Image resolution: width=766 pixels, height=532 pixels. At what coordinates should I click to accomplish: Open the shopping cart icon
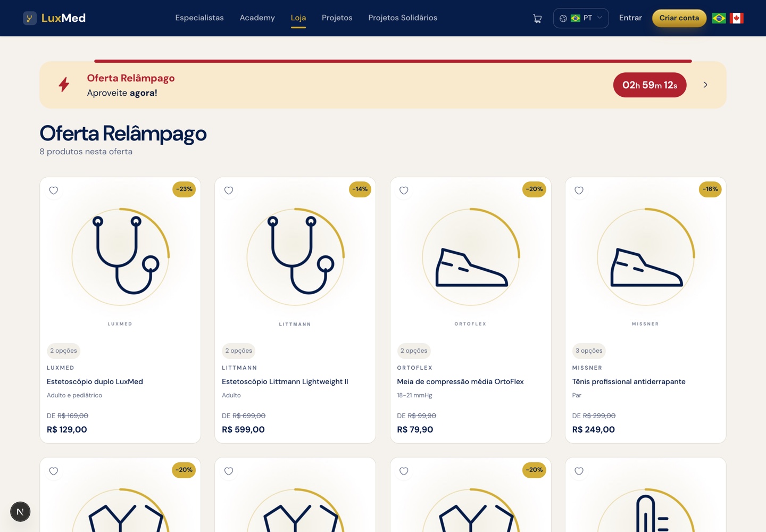(537, 18)
